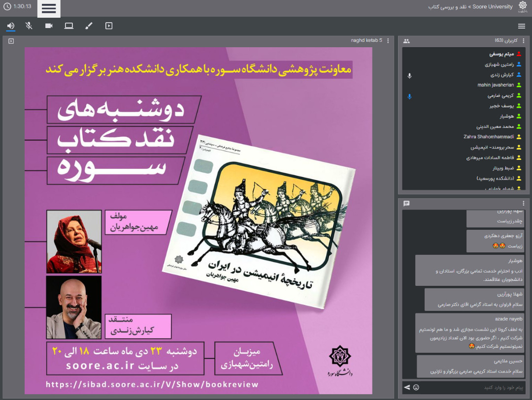The image size is (532, 400).
Task: Click the session timer clock icon
Action: 7,6
